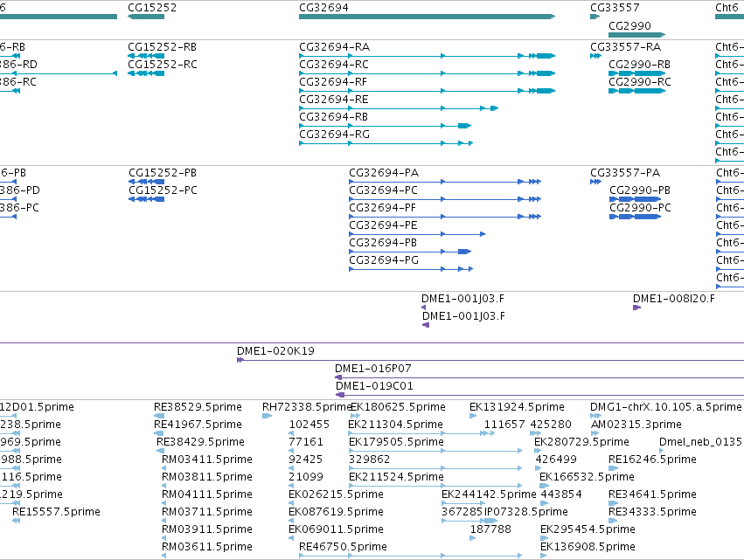Click EST RM03411.5prime
Viewport: 744px width, 560px height.
(207, 460)
